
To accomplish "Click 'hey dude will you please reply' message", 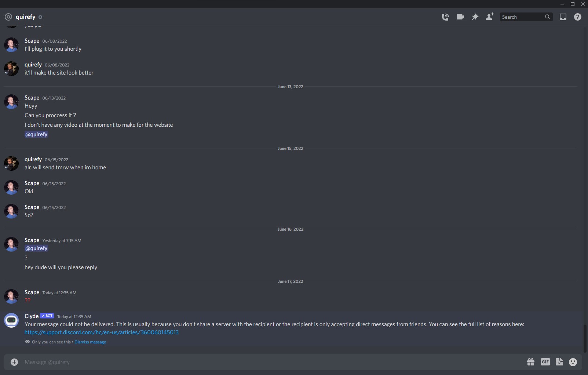I will tap(61, 267).
